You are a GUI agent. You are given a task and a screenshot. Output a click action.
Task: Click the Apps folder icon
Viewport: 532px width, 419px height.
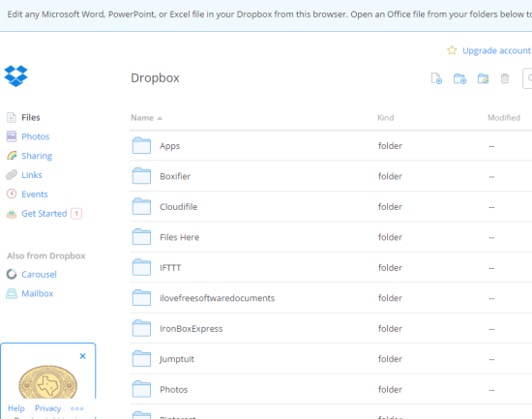click(141, 146)
